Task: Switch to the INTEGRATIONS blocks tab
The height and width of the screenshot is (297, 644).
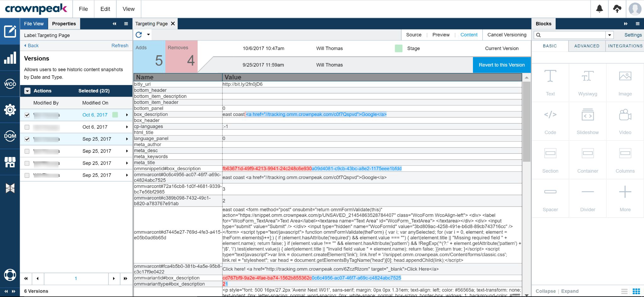Action: [625, 46]
